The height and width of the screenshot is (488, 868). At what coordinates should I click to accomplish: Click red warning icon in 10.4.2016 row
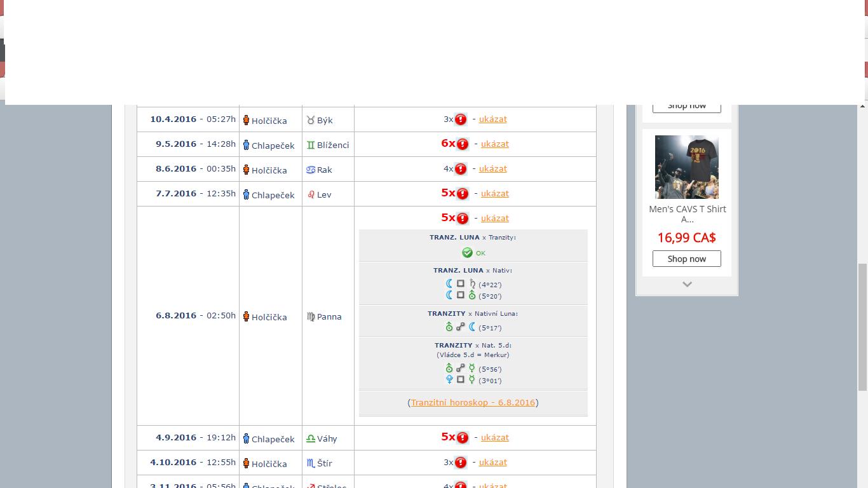pyautogui.click(x=461, y=119)
